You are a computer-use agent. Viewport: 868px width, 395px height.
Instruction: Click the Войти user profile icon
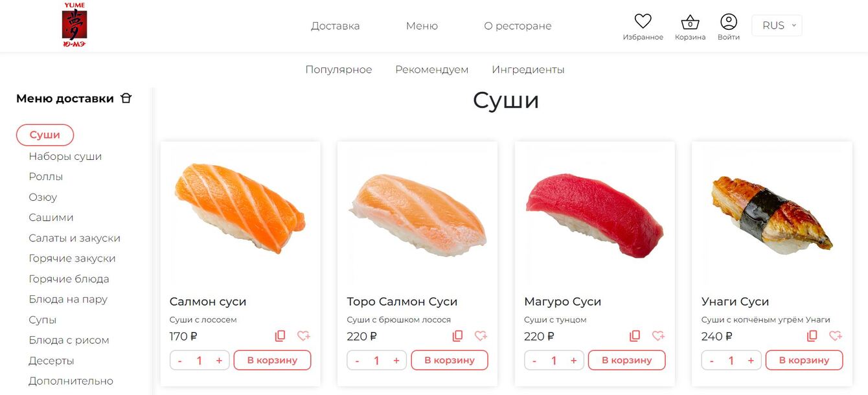[729, 21]
